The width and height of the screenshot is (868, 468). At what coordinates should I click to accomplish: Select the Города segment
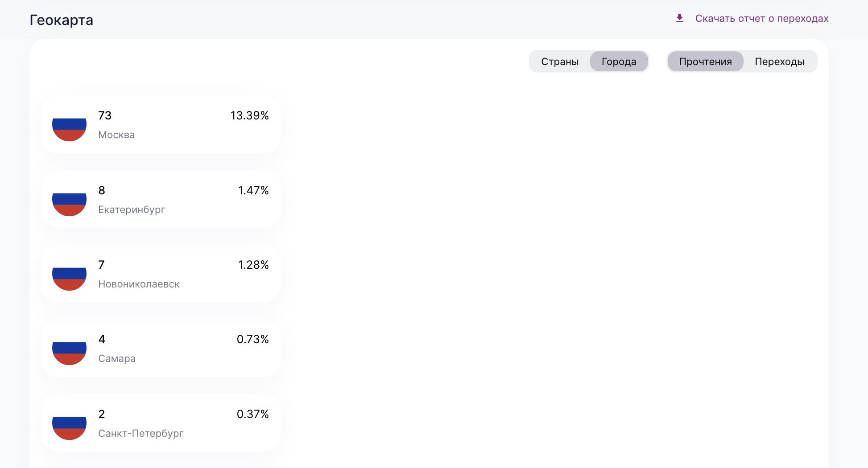pos(619,62)
